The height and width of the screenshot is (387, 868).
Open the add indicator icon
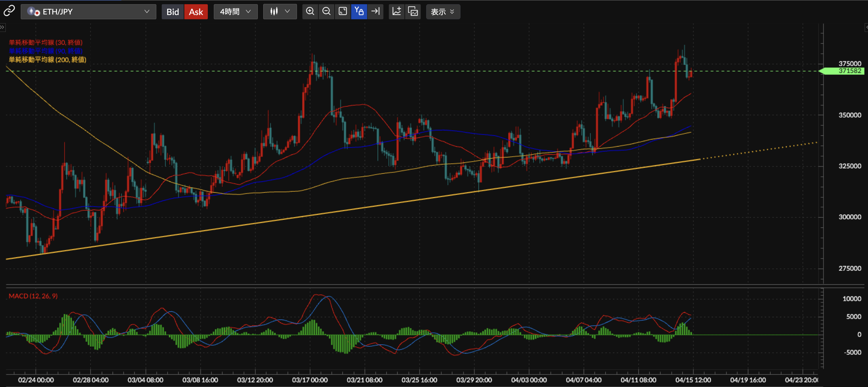coord(396,11)
